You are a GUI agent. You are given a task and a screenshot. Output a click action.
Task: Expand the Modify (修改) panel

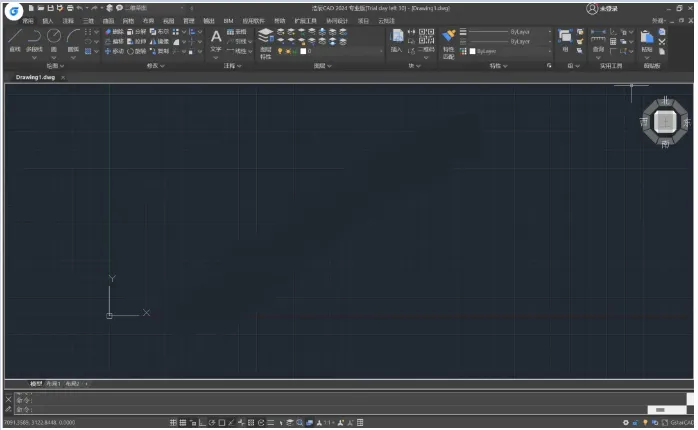pos(155,66)
